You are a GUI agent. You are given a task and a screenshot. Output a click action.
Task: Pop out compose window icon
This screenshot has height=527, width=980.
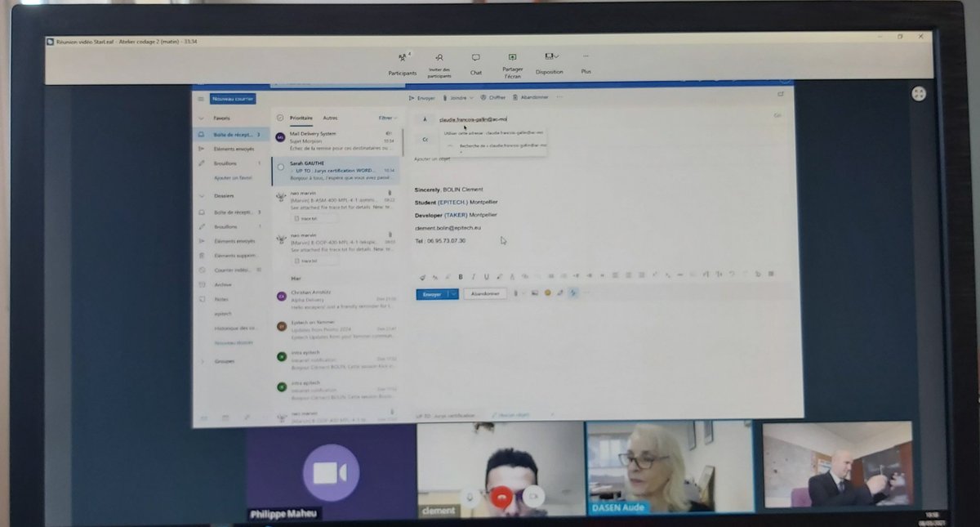coord(780,95)
